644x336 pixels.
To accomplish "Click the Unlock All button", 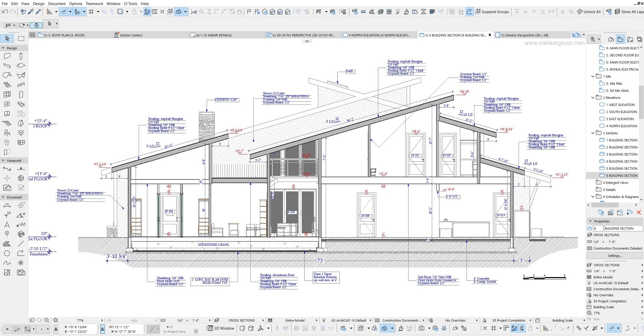I will click(x=589, y=12).
